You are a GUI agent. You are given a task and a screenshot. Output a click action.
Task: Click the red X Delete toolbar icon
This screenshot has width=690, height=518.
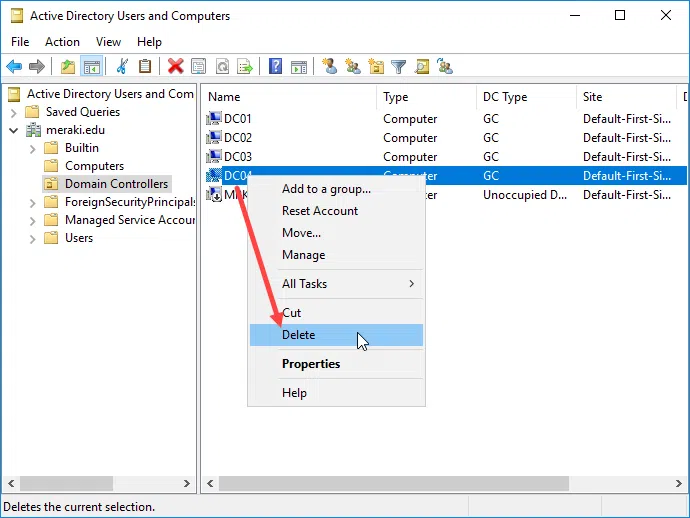tap(176, 66)
